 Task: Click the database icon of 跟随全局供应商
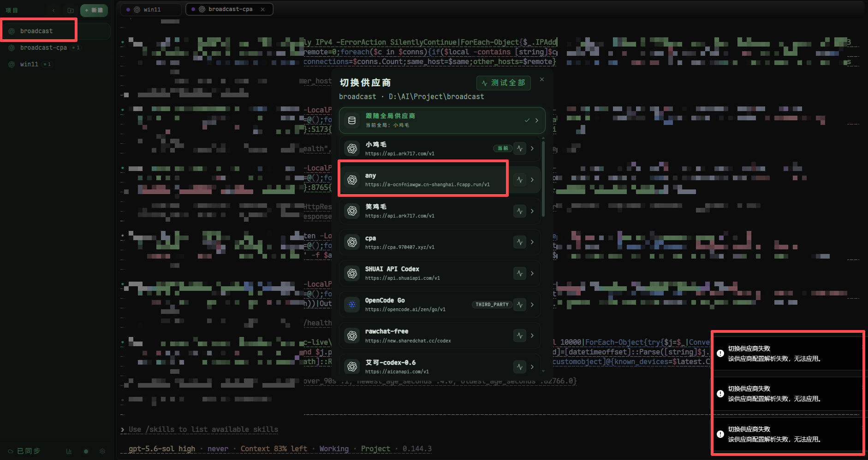tap(352, 120)
